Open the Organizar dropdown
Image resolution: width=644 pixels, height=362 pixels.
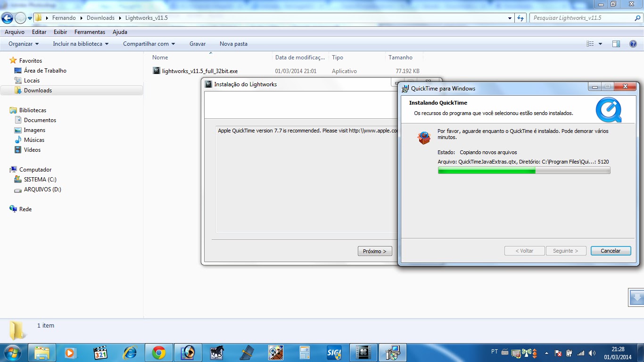pyautogui.click(x=24, y=44)
